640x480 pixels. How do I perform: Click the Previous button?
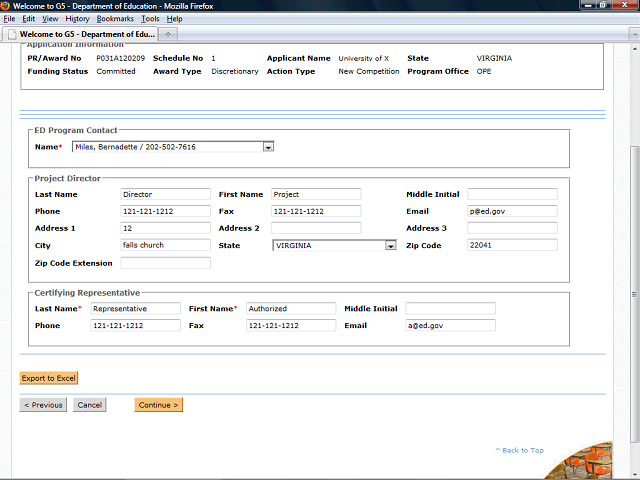click(43, 405)
